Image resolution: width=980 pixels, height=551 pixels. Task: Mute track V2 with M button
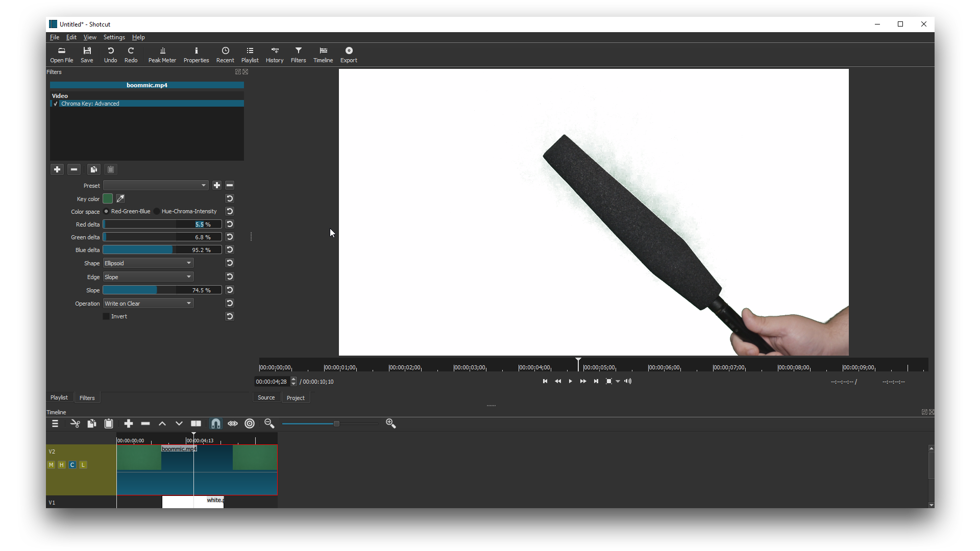pos(51,465)
